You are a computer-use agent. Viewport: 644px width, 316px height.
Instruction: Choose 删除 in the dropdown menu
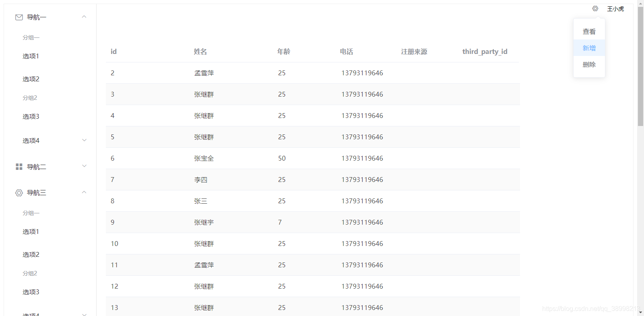[x=589, y=64]
